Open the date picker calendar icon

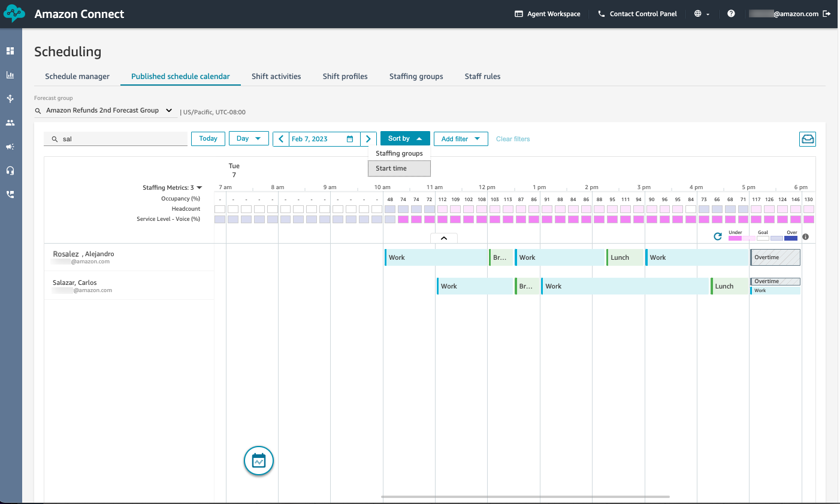pos(350,139)
